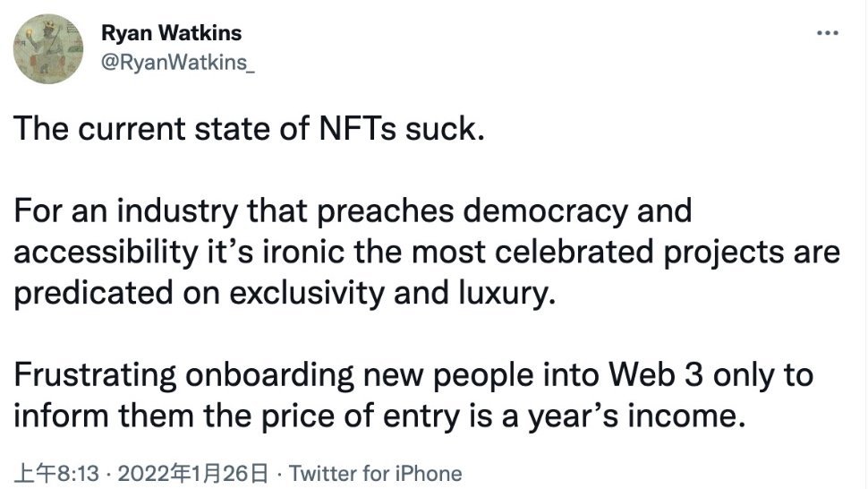This screenshot has height=489, width=868.
Task: Open the Twitter for iPhone source link
Action: (x=375, y=474)
